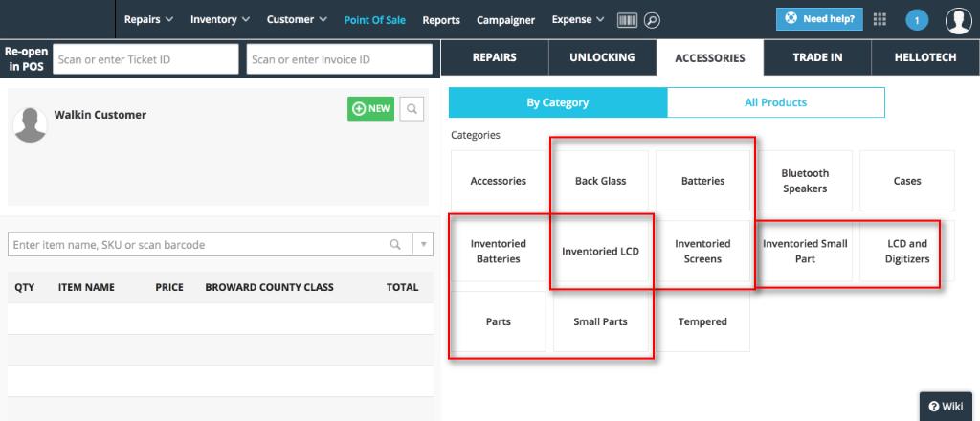Click the PRICE column header

click(169, 287)
